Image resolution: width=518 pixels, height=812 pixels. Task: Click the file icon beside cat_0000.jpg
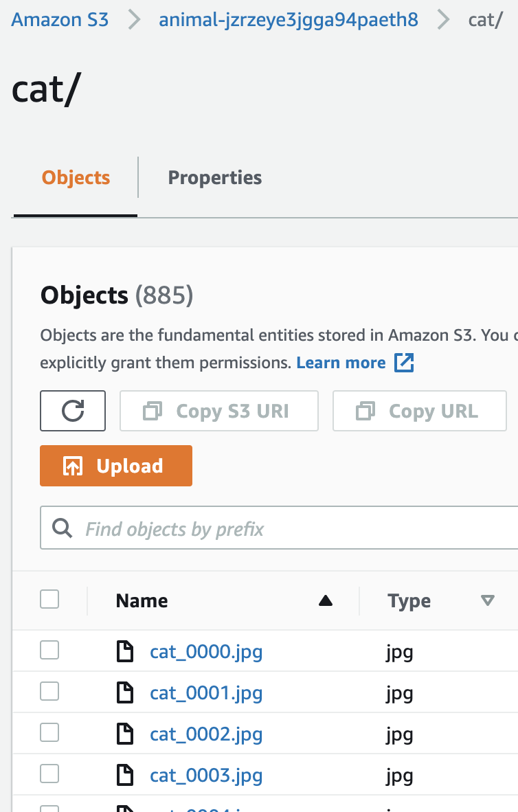(x=124, y=651)
